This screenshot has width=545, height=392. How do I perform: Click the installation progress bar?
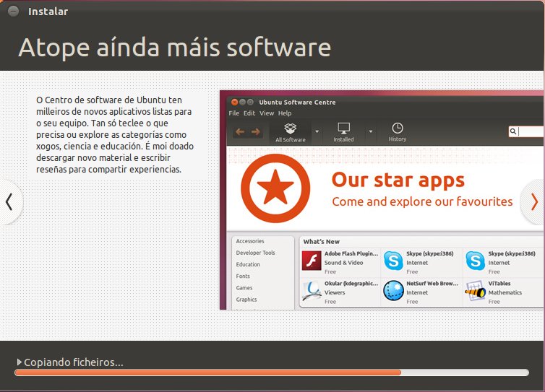272,373
